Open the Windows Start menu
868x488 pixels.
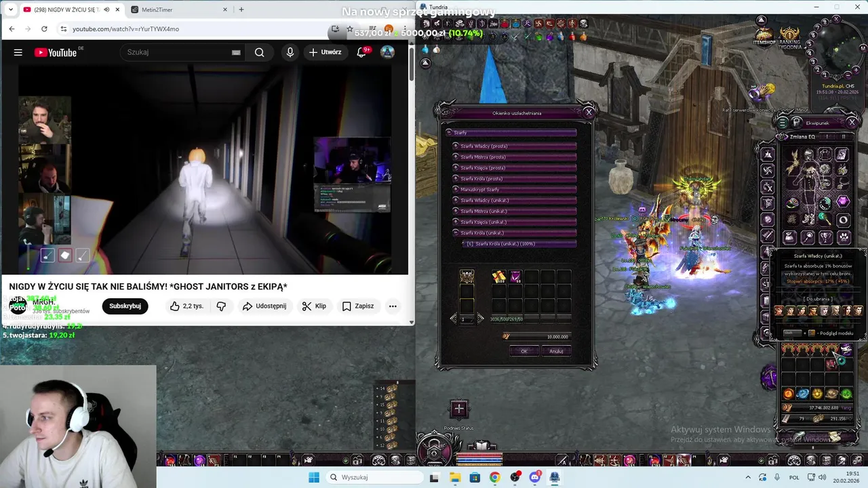pyautogui.click(x=314, y=477)
